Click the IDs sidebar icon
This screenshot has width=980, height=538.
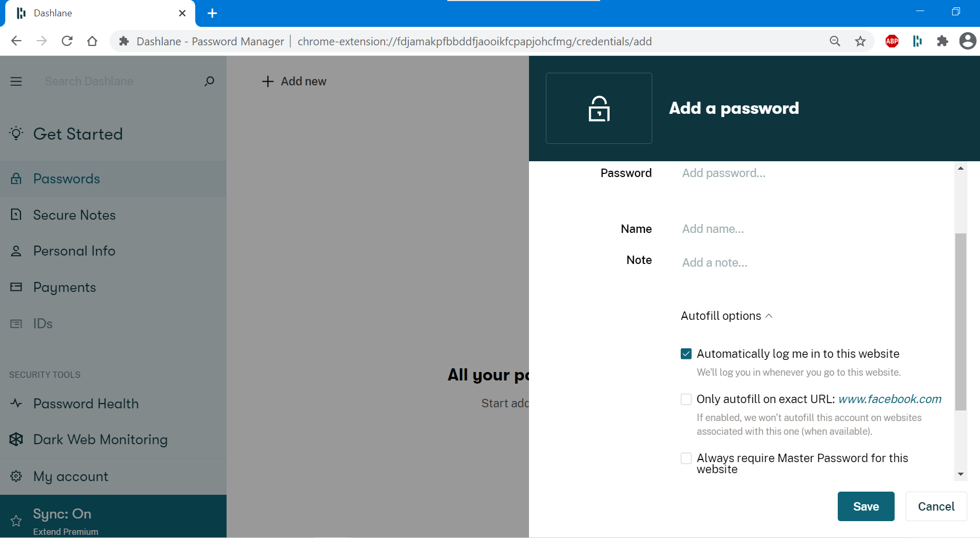16,324
